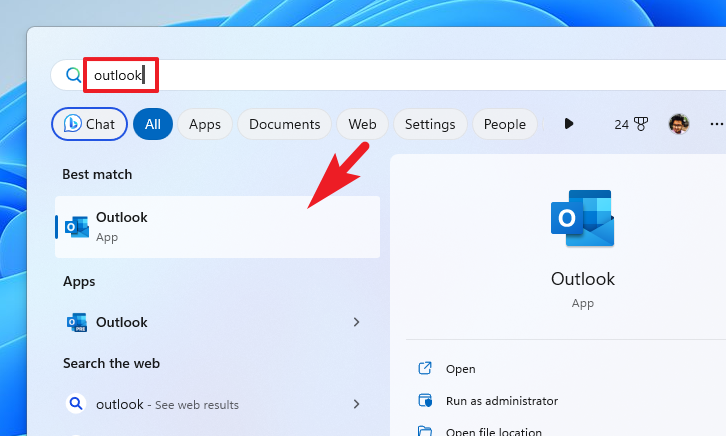Switch to the People filter tab
The image size is (726, 436).
505,124
